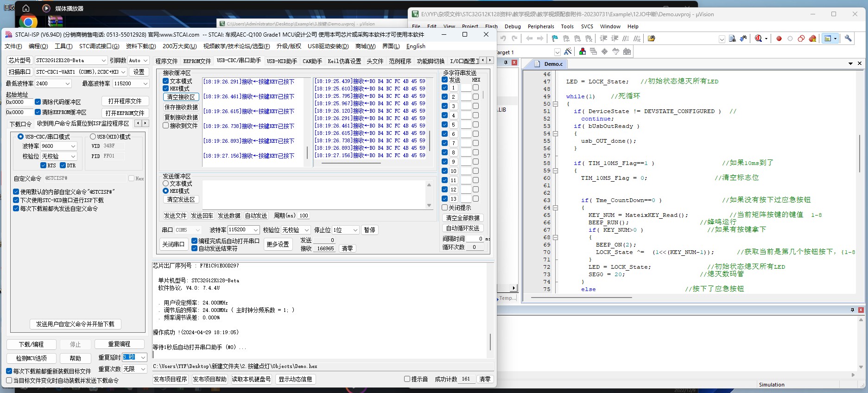Open WinRAR from the desktop bar
Screen dimensions: 868x393
pos(55,21)
